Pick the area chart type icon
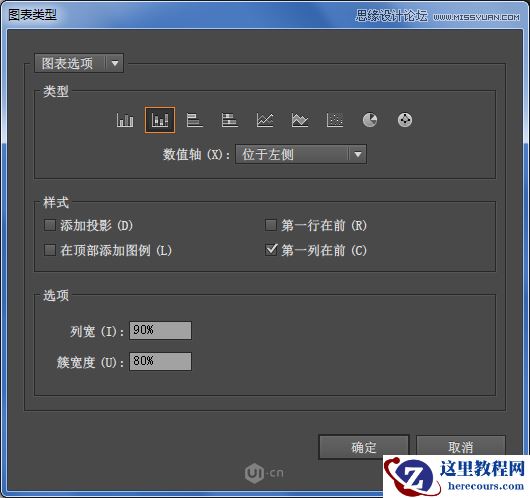 click(x=300, y=120)
